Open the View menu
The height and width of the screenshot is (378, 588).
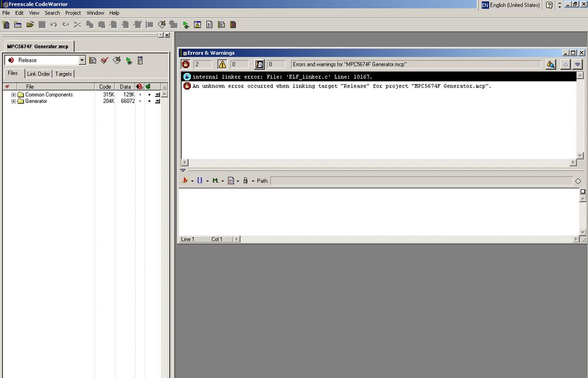pyautogui.click(x=34, y=13)
